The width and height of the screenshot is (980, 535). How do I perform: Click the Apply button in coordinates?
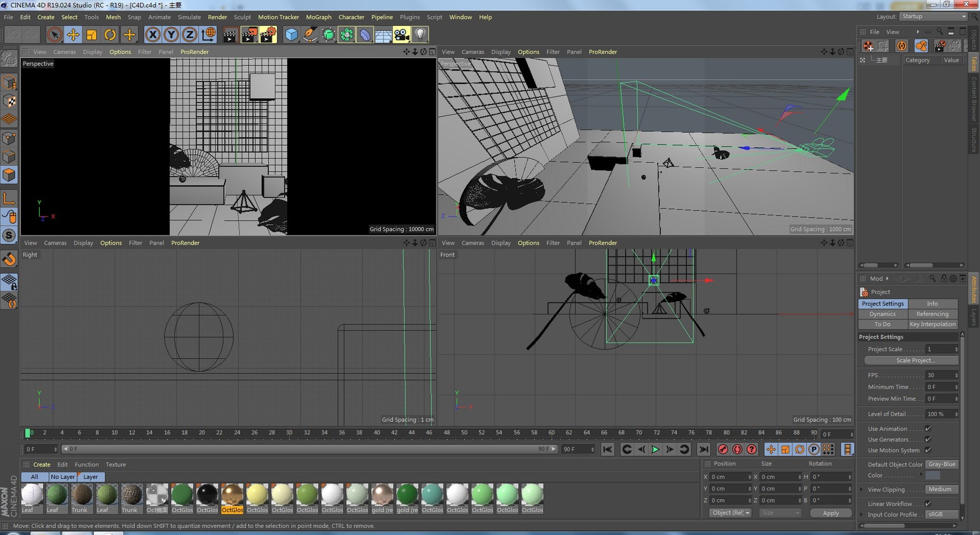[831, 513]
